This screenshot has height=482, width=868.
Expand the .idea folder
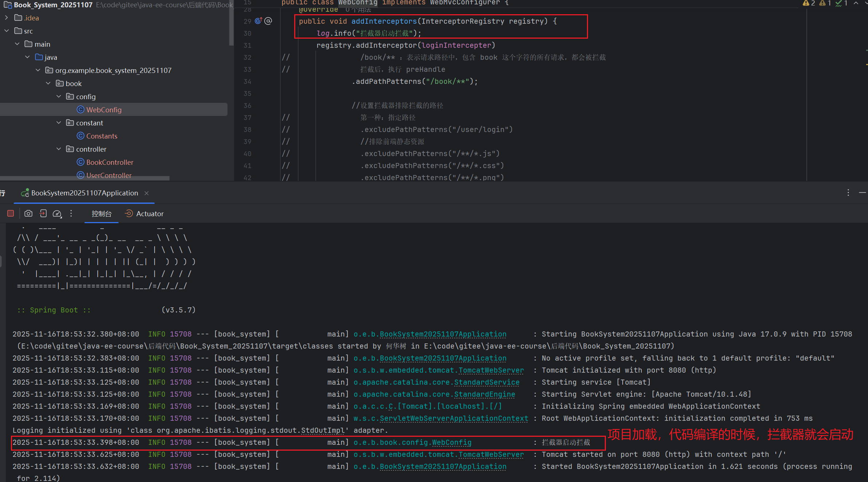click(x=6, y=18)
